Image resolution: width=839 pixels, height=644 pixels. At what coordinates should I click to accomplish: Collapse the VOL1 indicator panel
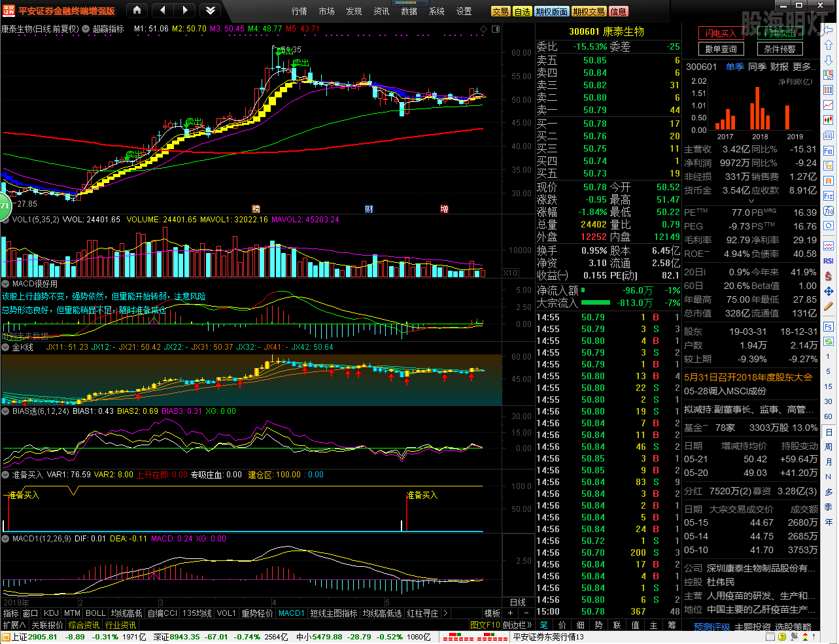6,220
